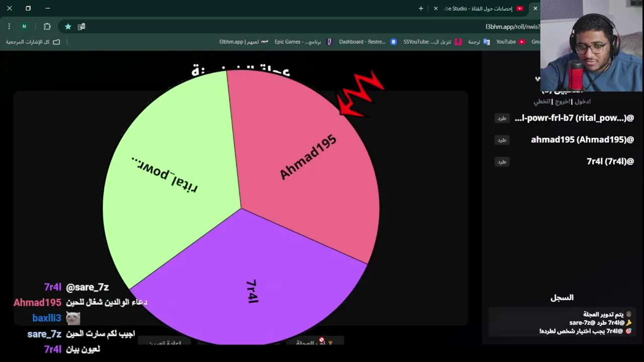This screenshot has height=362, width=644.
Task: Click sare_7z chat message
Action: click(x=81, y=334)
